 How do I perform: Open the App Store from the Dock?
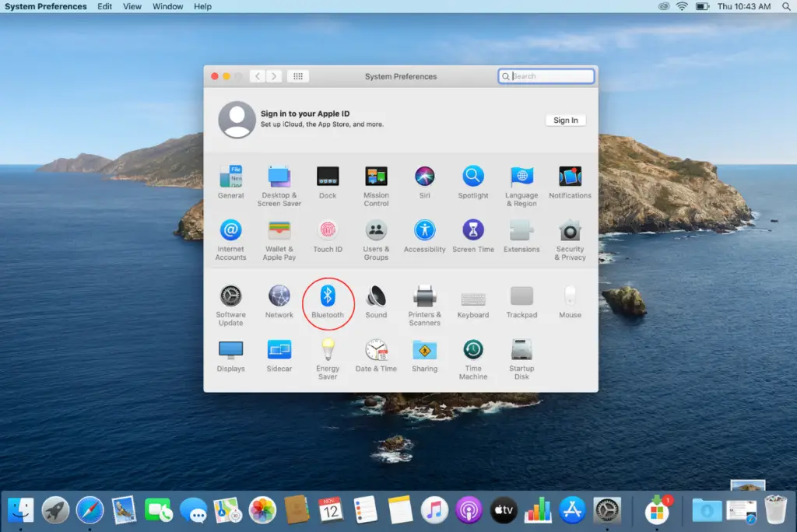(572, 509)
